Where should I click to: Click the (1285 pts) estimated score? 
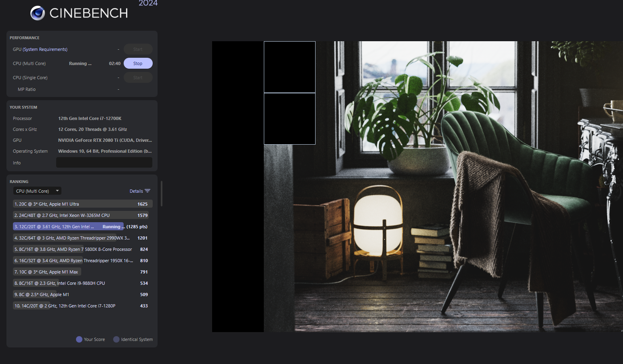tap(137, 227)
